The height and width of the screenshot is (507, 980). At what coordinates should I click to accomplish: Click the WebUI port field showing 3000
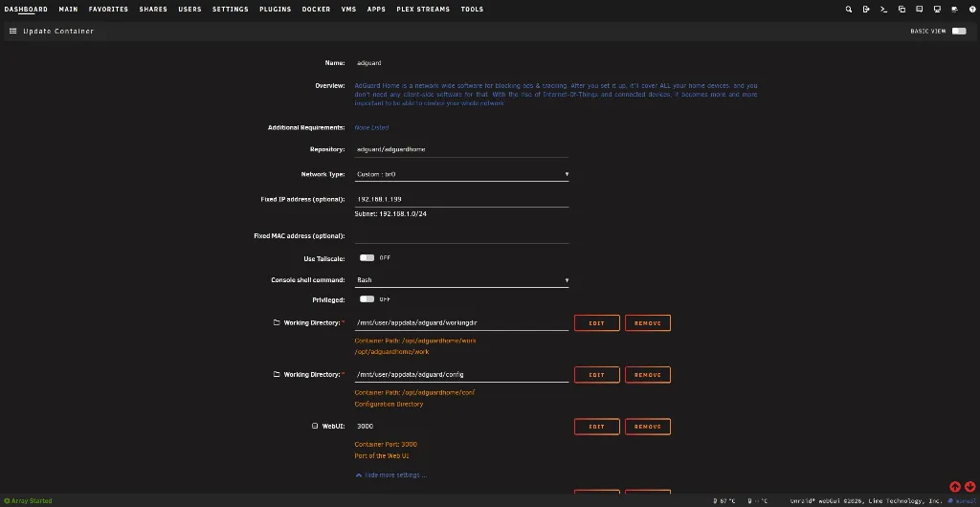461,427
